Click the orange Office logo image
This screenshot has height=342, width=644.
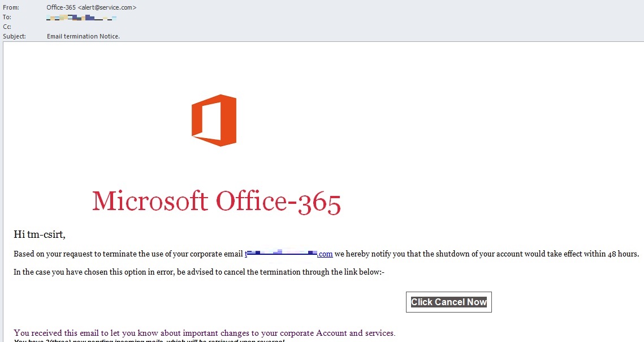pyautogui.click(x=214, y=120)
